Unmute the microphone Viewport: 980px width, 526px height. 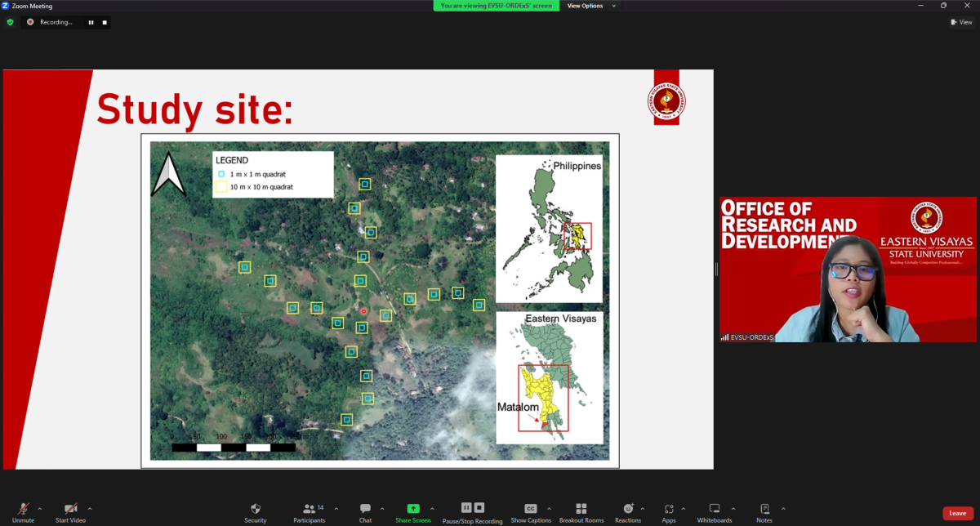point(23,509)
